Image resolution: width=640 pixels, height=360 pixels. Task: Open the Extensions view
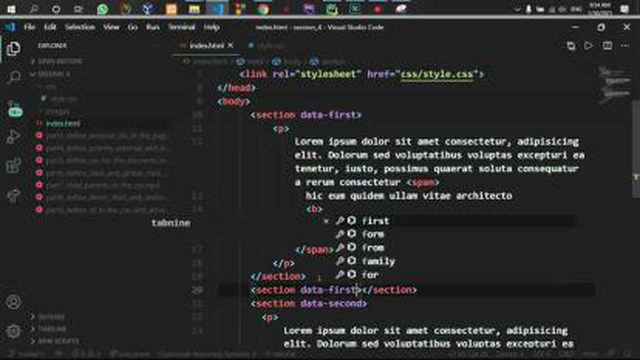13,166
